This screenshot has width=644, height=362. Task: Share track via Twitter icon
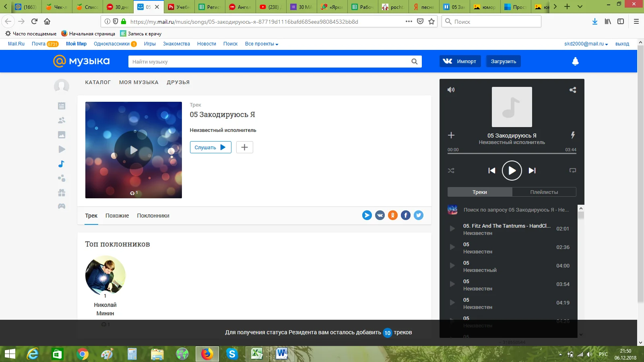[419, 215]
